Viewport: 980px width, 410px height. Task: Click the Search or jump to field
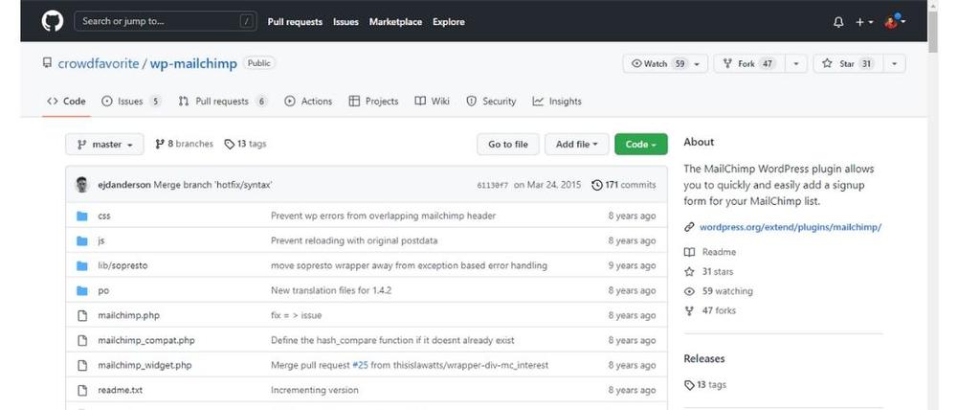(x=166, y=21)
